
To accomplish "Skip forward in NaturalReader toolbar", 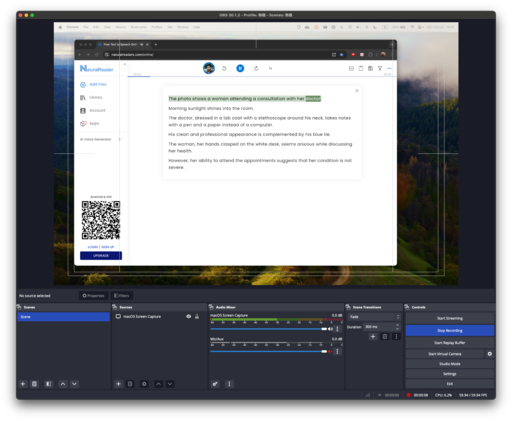I will [256, 68].
